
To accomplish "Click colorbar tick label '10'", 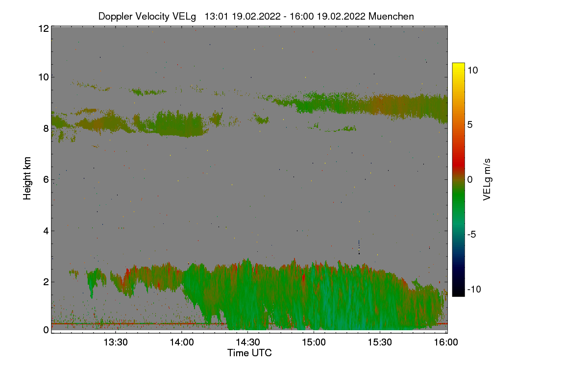I will (472, 70).
